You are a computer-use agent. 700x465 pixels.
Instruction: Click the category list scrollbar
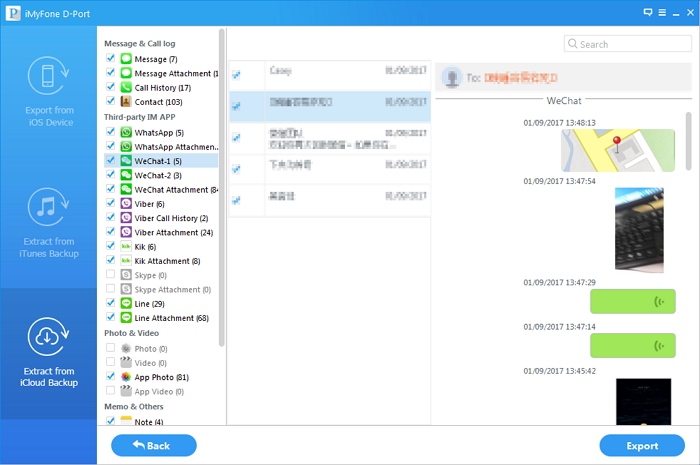point(221,187)
